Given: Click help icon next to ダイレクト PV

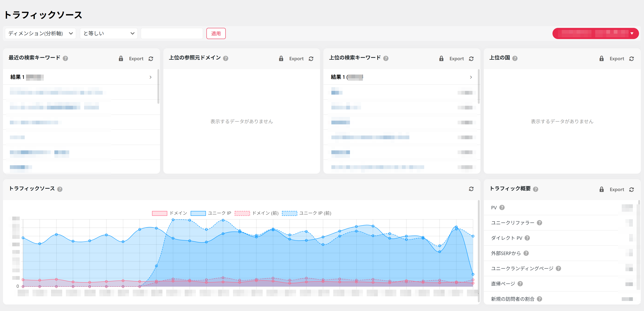Looking at the screenshot, I should click(x=527, y=238).
